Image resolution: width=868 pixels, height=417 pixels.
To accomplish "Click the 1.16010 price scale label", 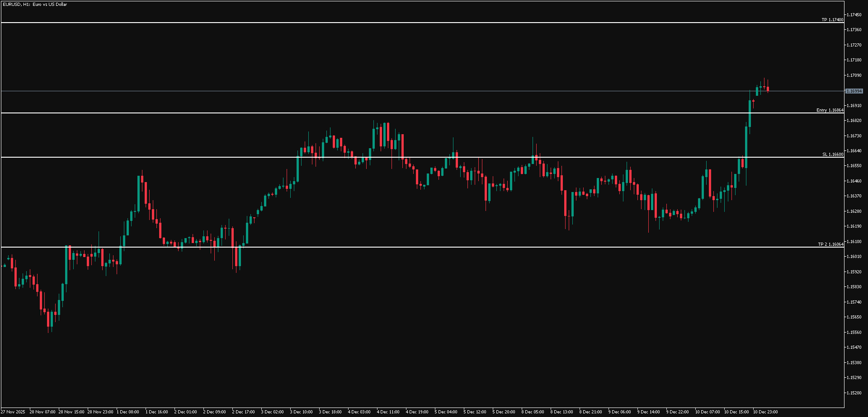I will pyautogui.click(x=854, y=257).
